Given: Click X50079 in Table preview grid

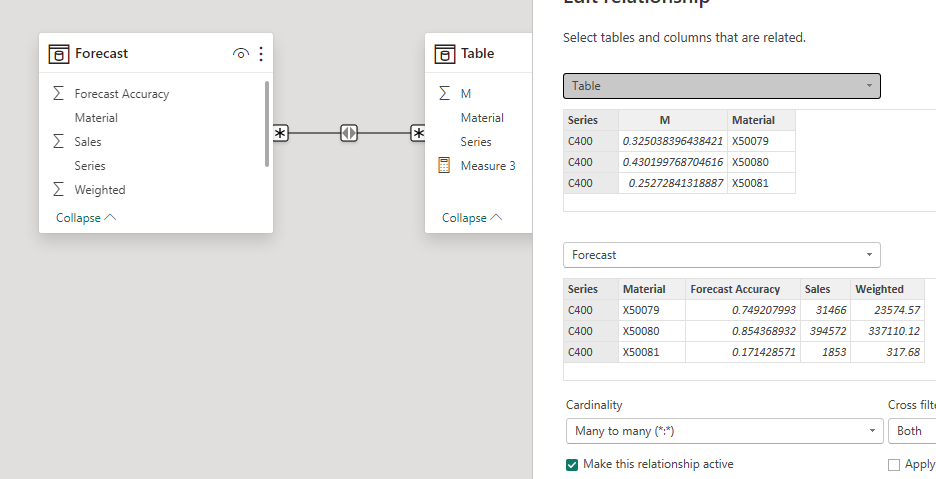Looking at the screenshot, I should pyautogui.click(x=761, y=142).
